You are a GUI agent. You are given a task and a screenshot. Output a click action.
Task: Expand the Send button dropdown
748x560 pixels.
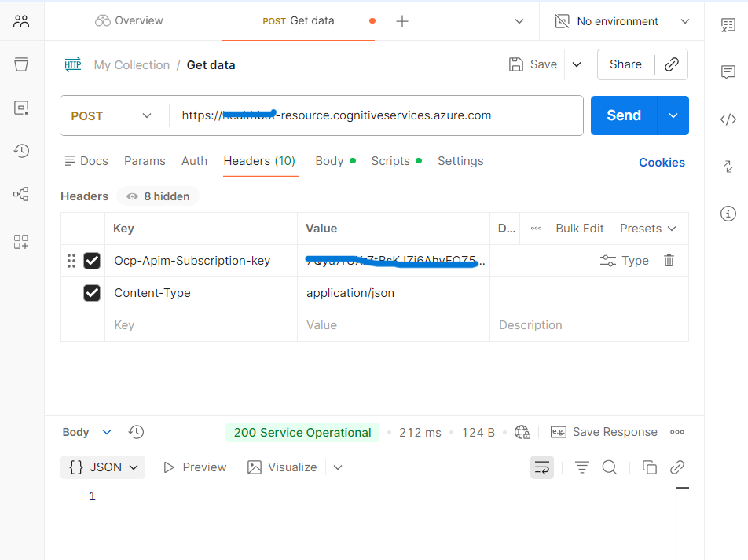(673, 115)
